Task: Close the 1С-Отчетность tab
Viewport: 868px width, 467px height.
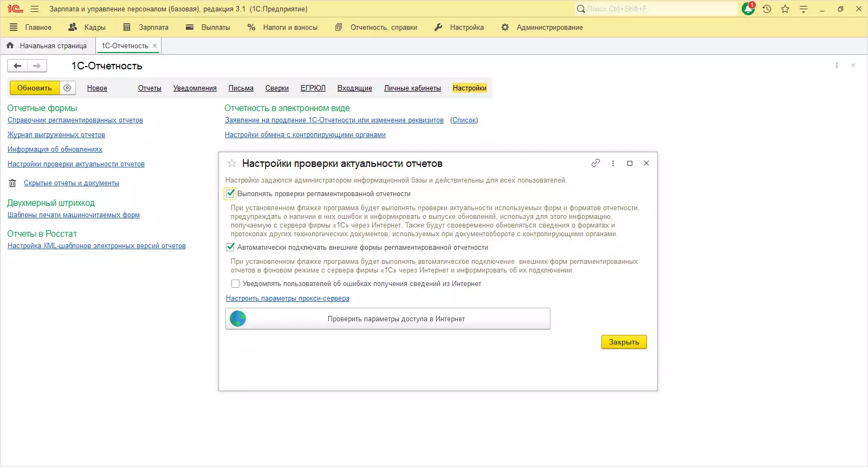Action: (x=155, y=46)
